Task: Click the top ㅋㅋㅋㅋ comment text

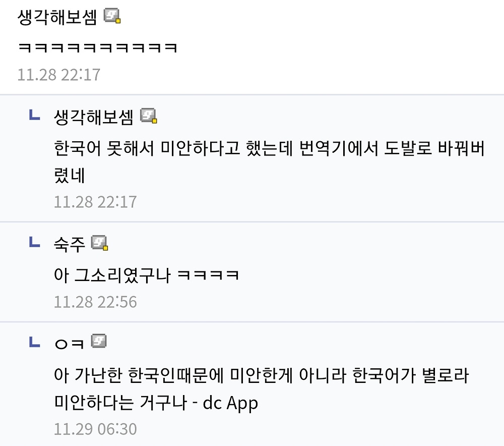Action: click(97, 48)
